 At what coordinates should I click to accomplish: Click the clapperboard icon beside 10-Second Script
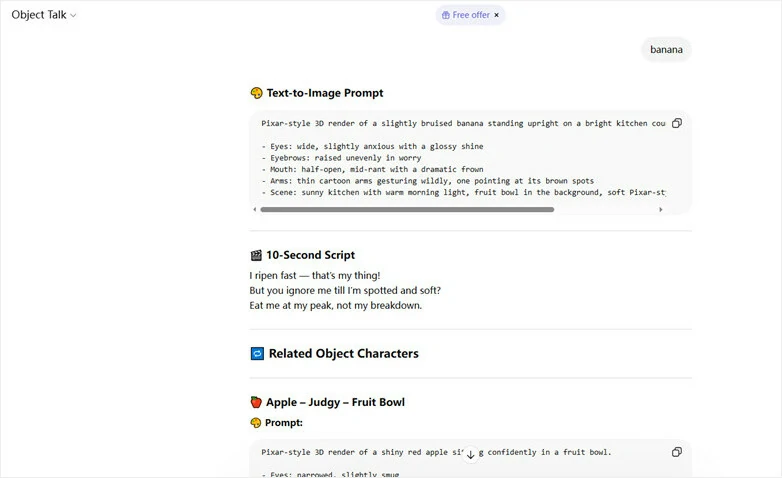[256, 255]
